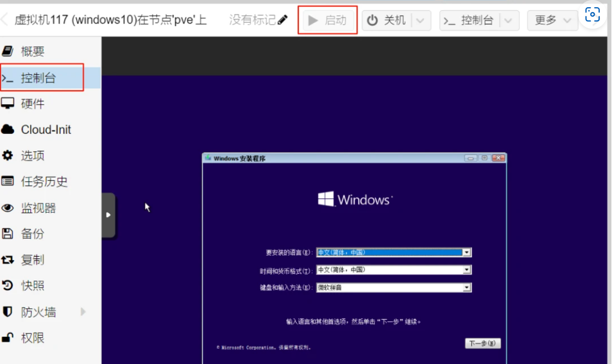Viewport: 615px width, 364px height.
Task: Click the 控制台 toolbar button
Action: (469, 20)
